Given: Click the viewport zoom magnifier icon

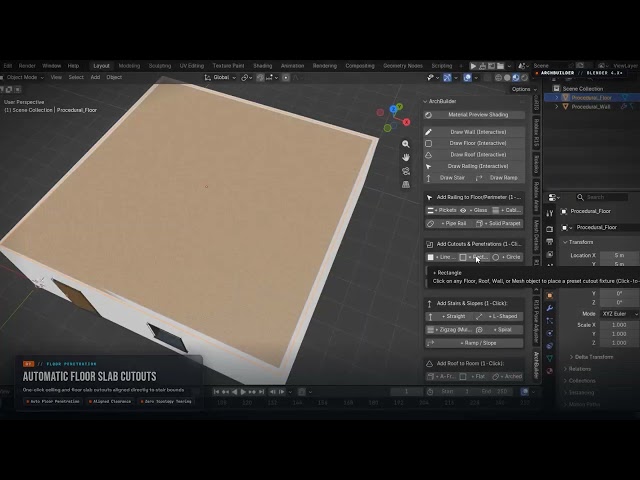Looking at the screenshot, I should pos(406,144).
